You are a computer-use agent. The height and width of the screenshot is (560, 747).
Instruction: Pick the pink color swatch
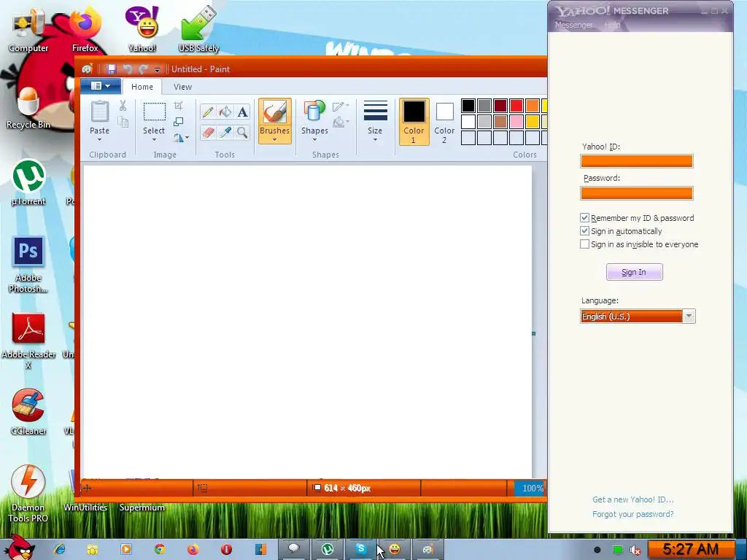click(x=516, y=122)
